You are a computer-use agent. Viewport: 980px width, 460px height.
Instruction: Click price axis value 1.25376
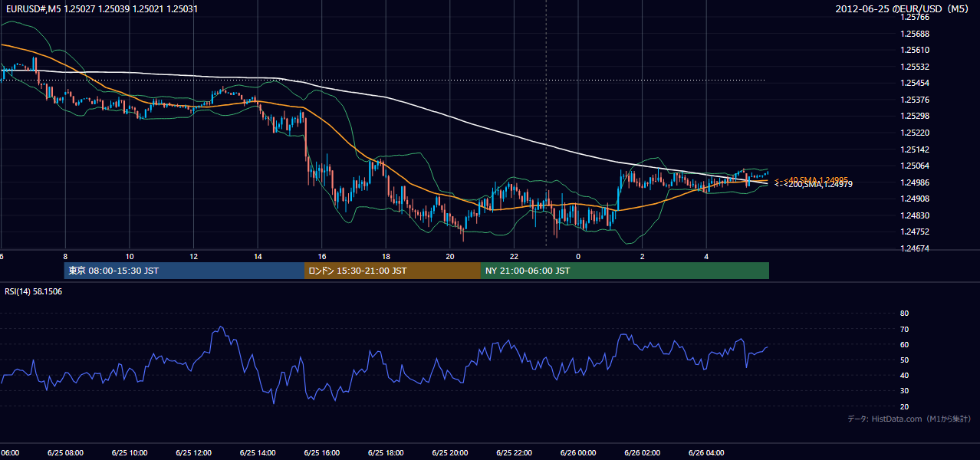[x=914, y=100]
